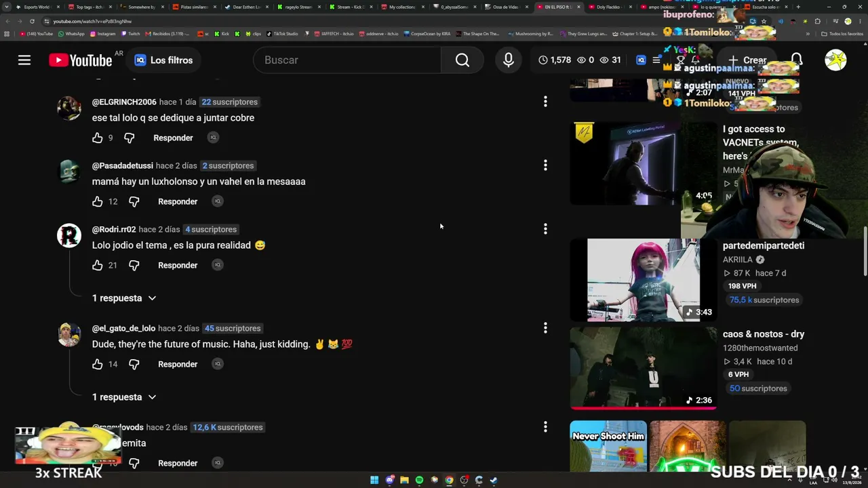Open the AKRIILA channel name
The width and height of the screenshot is (868, 488).
738,260
